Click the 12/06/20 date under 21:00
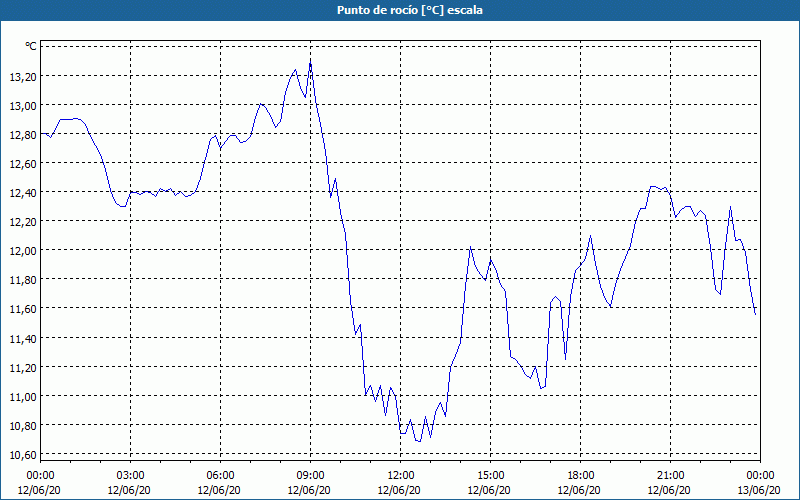The width and height of the screenshot is (800, 500). (669, 490)
